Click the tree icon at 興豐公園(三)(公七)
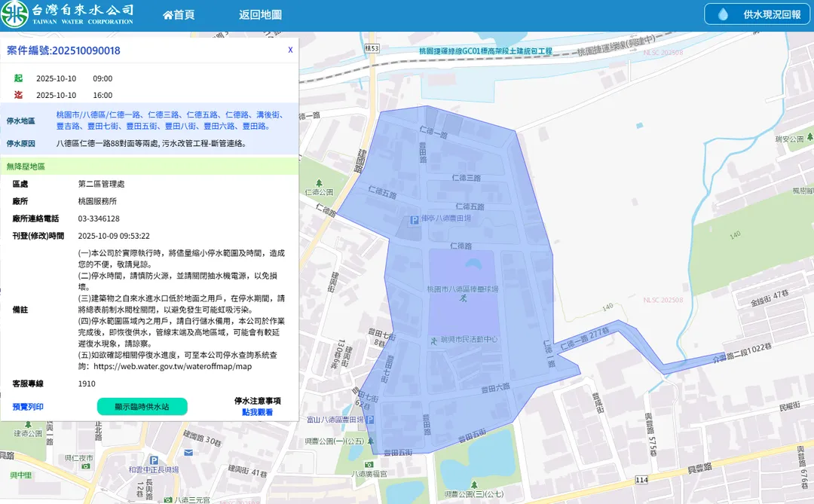814x504 pixels. [x=473, y=485]
